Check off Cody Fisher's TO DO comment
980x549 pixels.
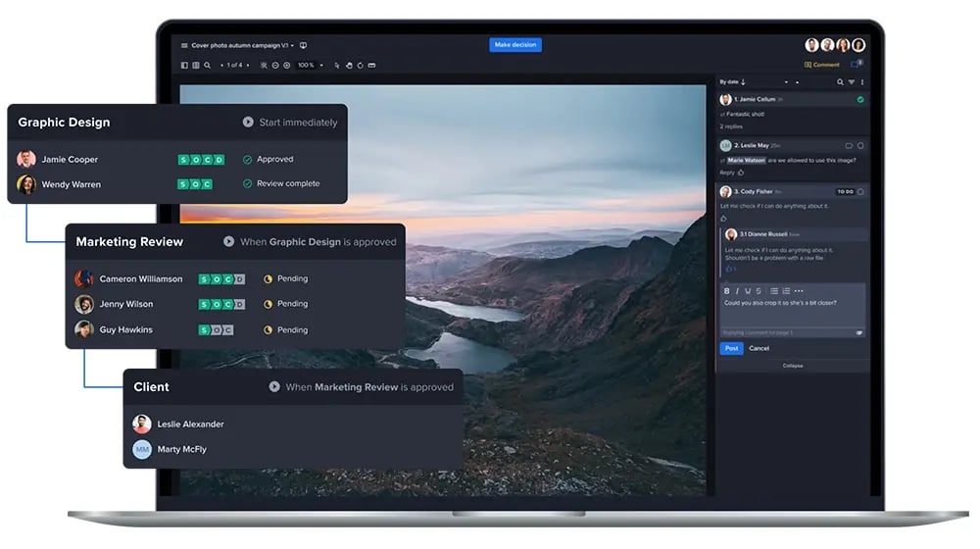click(x=860, y=192)
